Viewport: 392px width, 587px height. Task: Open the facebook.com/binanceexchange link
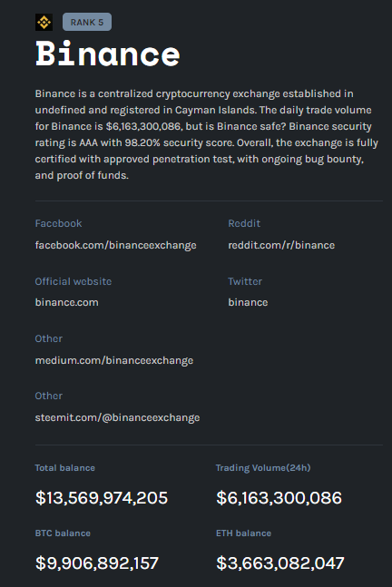(115, 245)
